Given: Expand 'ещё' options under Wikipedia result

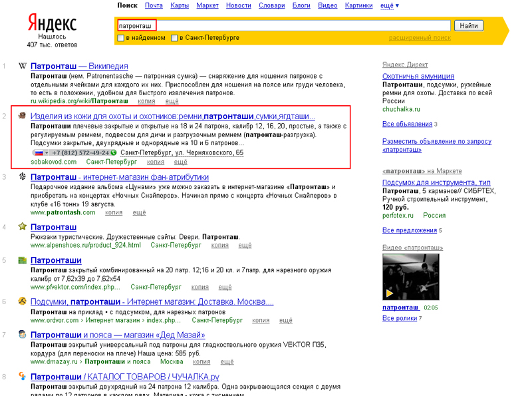Looking at the screenshot, I should [x=172, y=101].
